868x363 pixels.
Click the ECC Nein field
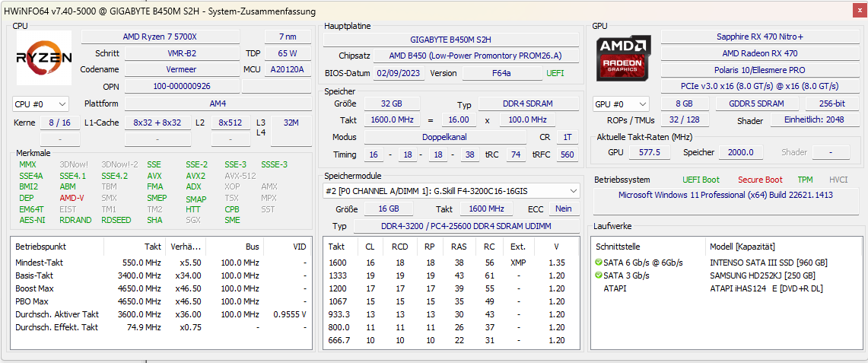pos(564,209)
